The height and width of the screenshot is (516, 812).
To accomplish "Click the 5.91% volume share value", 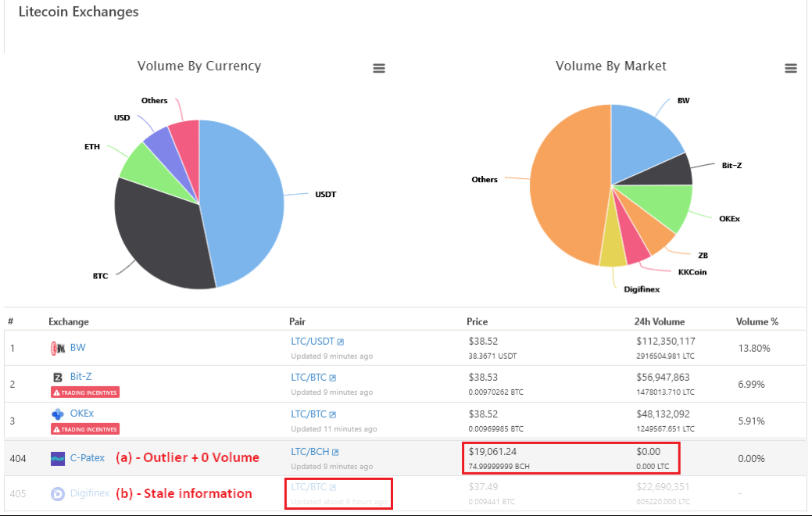I will coord(751,421).
